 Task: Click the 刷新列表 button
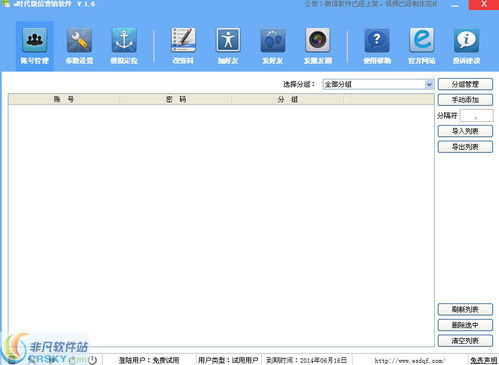pos(465,309)
